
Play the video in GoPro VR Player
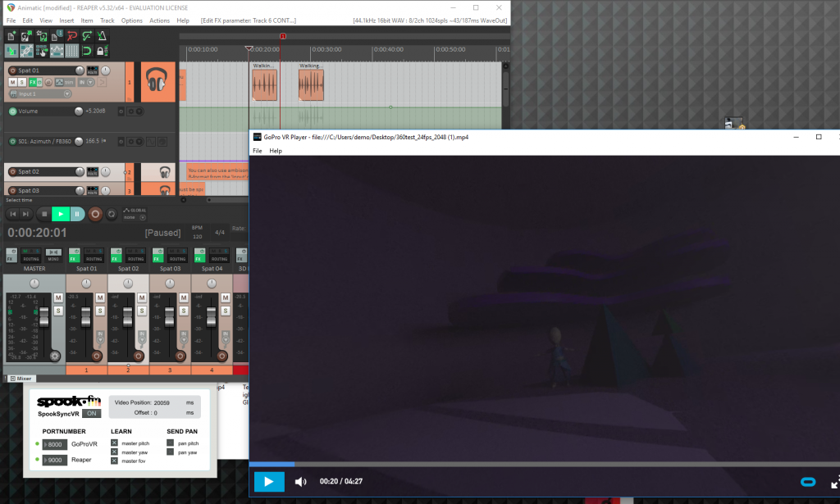269,482
